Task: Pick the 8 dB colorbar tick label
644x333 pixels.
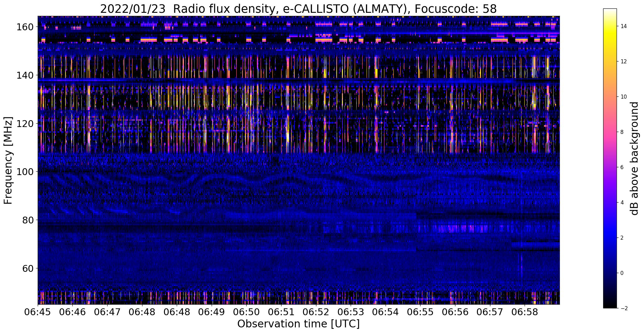Action: pyautogui.click(x=622, y=132)
